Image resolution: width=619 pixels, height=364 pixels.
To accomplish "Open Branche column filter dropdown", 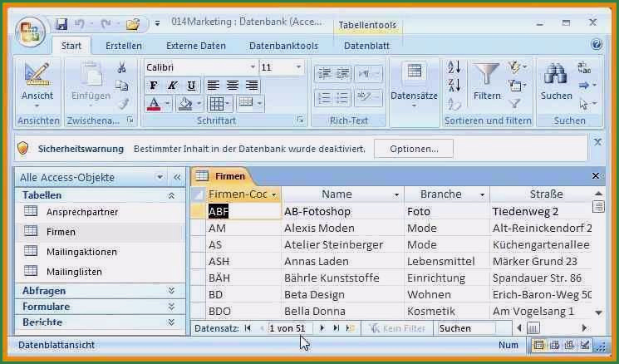I will (482, 194).
